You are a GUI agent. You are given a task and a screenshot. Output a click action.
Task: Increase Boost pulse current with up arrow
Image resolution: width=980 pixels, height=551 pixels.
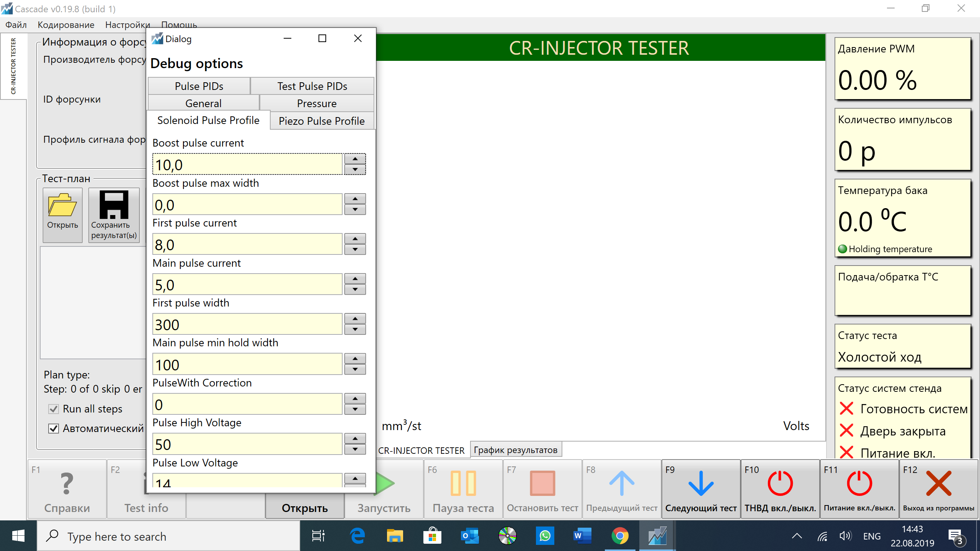pos(355,159)
